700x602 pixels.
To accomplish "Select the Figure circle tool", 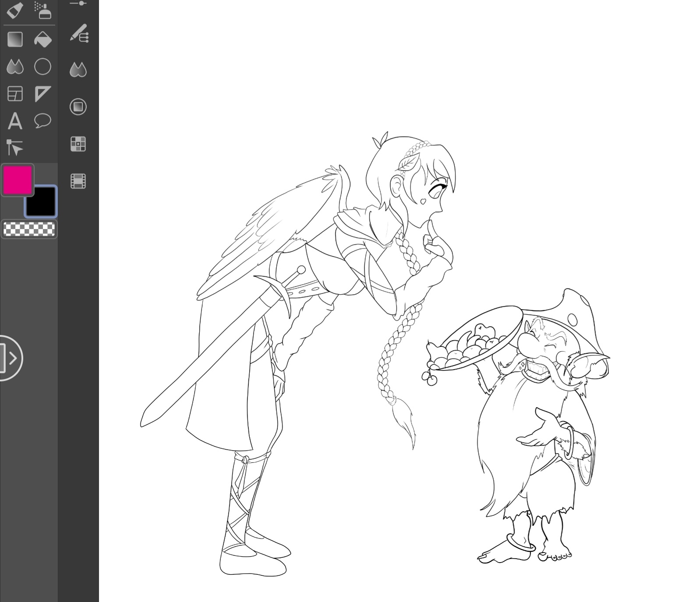I will click(x=43, y=67).
